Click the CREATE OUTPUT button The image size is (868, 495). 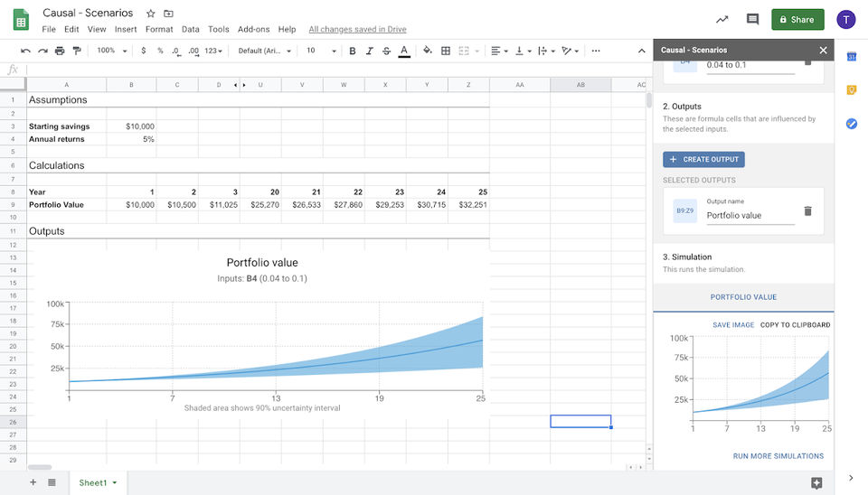click(x=703, y=159)
